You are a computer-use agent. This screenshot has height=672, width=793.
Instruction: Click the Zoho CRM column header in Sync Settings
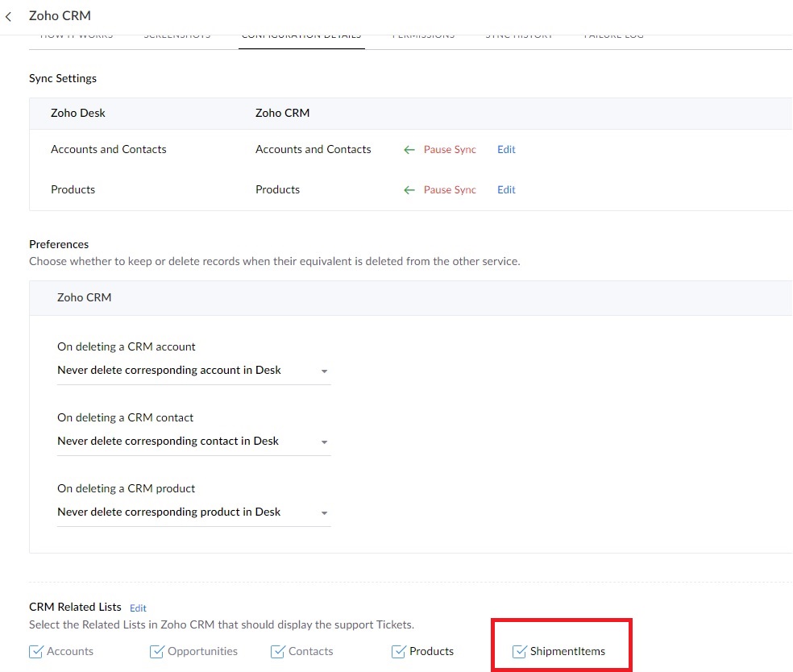pyautogui.click(x=282, y=114)
